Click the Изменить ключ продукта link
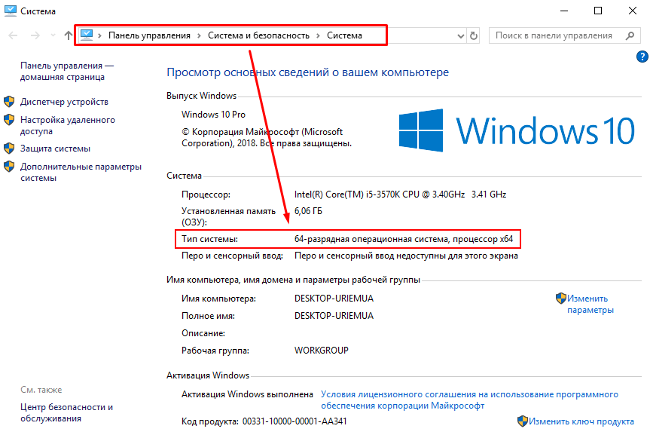This screenshot has height=438, width=650. click(582, 422)
